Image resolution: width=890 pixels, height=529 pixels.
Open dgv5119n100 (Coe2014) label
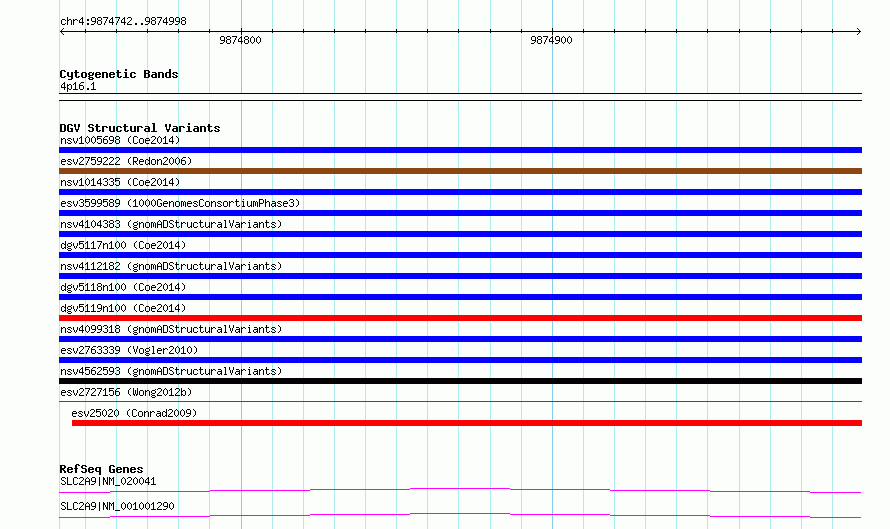point(123,308)
